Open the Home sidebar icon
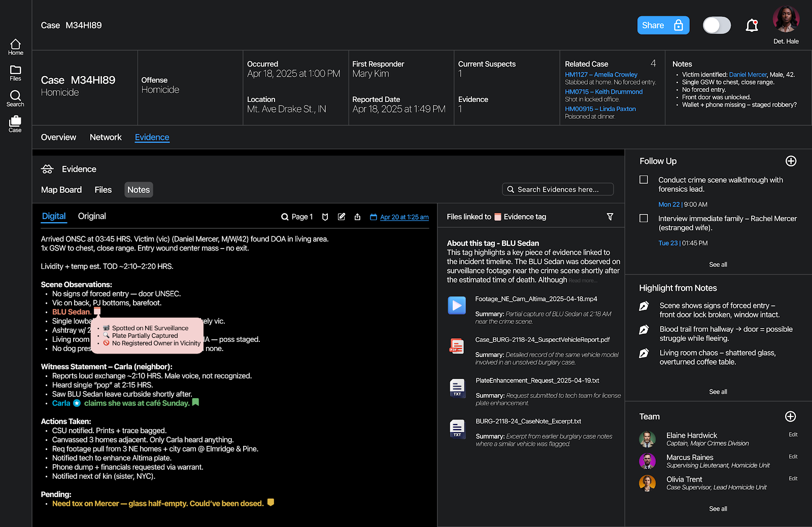Image resolution: width=812 pixels, height=527 pixels. [16, 47]
